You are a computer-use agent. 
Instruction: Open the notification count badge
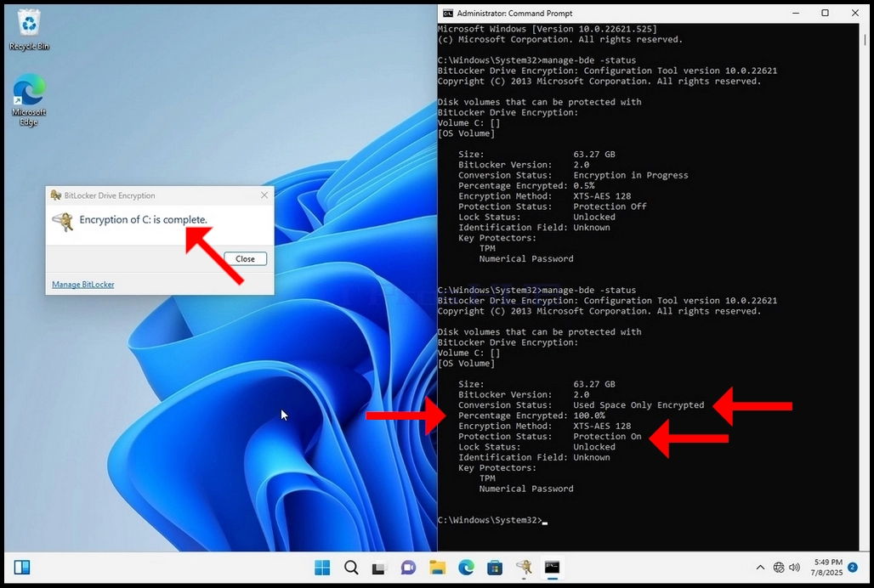point(853,567)
